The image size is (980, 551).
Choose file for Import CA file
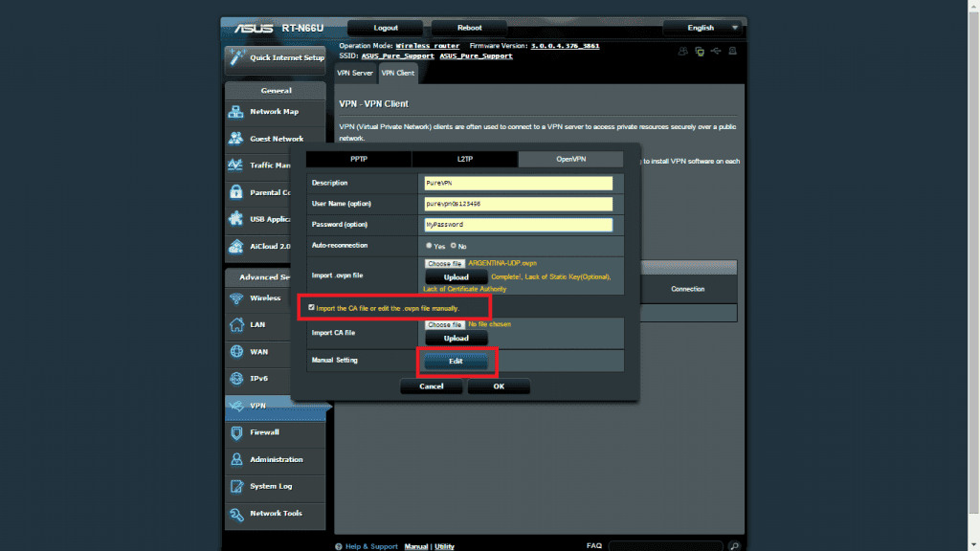(445, 325)
